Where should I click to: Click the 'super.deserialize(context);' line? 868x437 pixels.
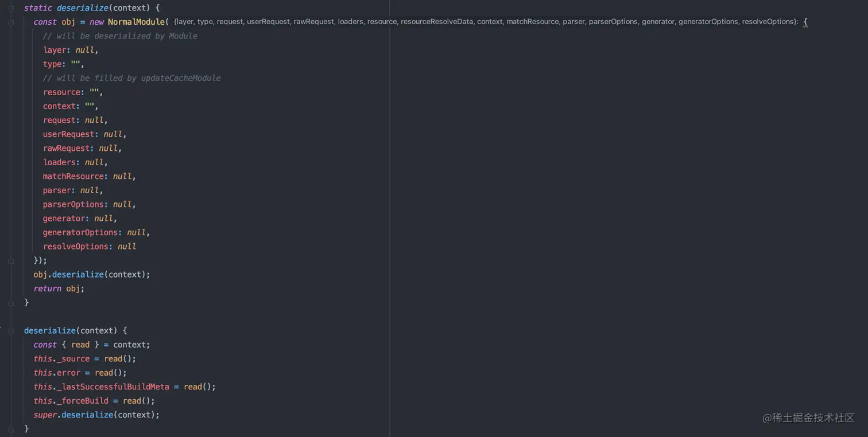click(96, 415)
